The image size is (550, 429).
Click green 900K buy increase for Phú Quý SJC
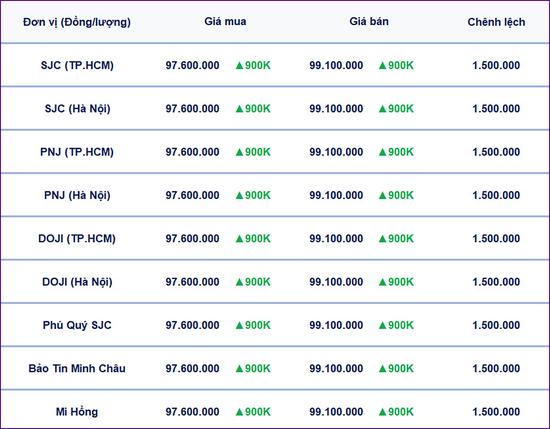tap(253, 325)
